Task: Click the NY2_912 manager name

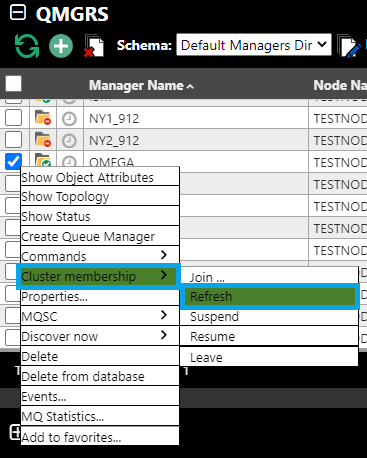Action: point(114,141)
